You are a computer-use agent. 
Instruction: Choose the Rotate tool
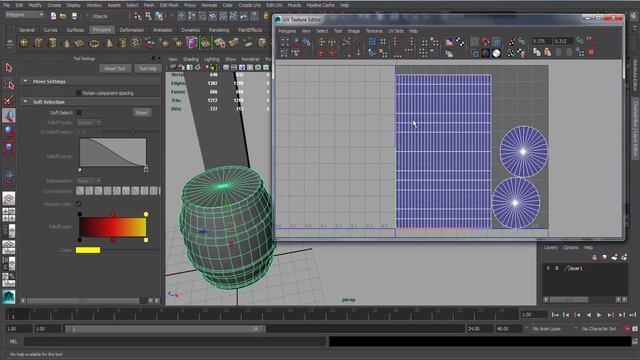click(x=9, y=131)
